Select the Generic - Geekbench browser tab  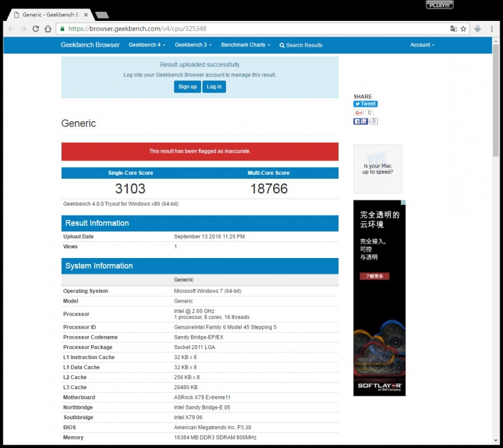tap(50, 15)
